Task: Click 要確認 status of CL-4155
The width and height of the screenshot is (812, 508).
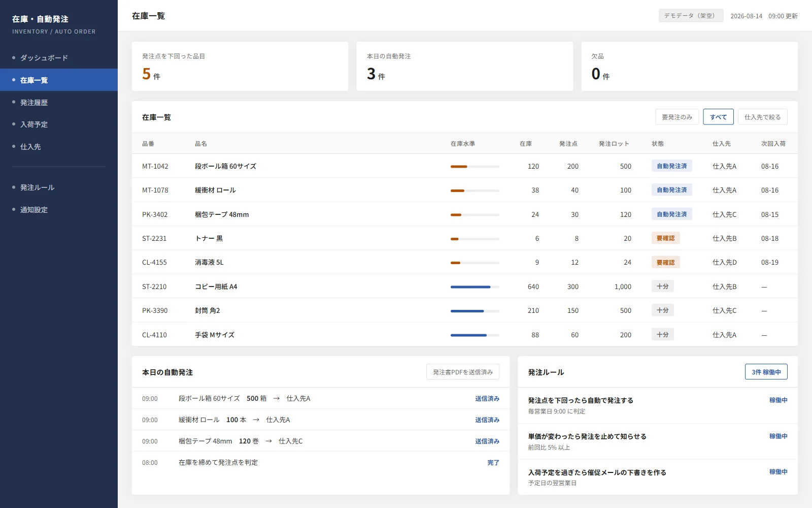Action: (665, 262)
